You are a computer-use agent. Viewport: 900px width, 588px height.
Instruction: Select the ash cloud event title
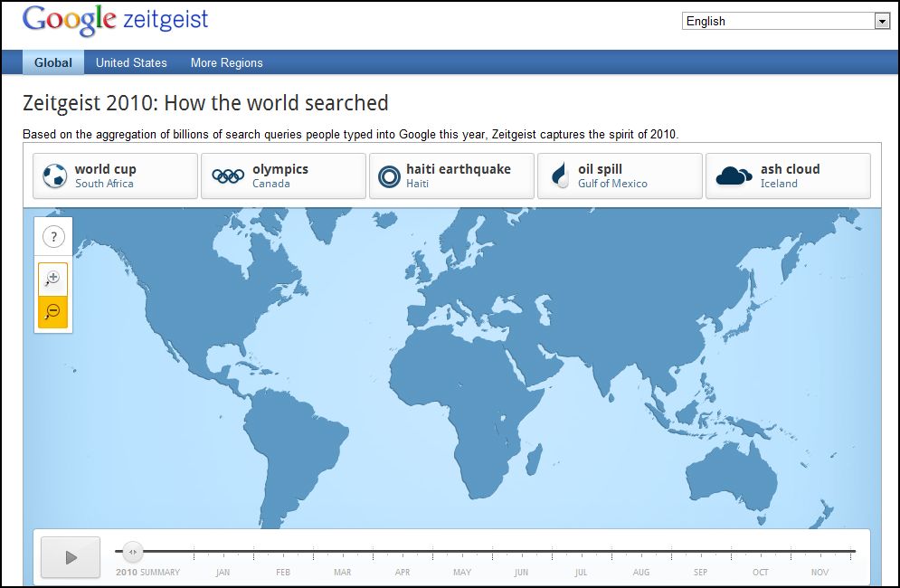pyautogui.click(x=790, y=169)
